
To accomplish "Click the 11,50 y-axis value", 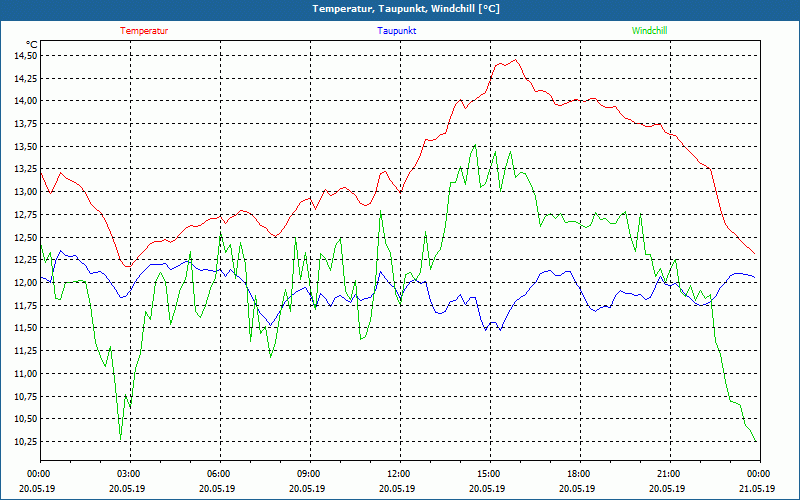I will [x=26, y=328].
